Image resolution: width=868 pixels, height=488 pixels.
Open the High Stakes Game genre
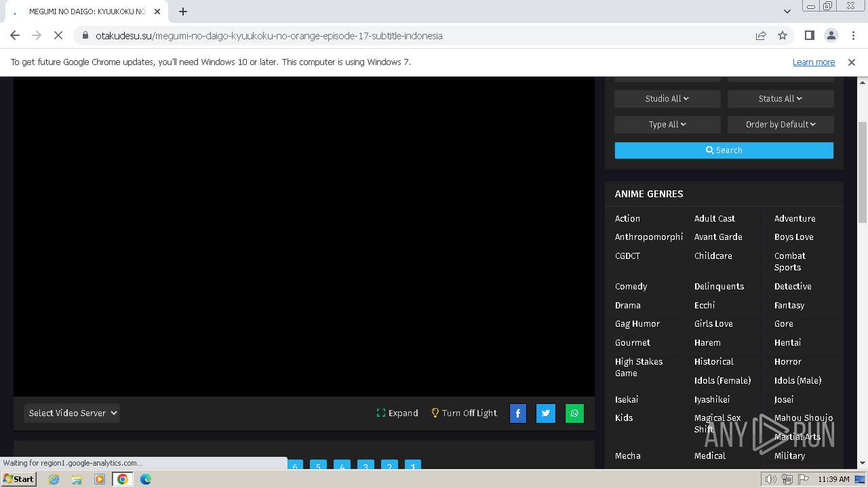(639, 367)
